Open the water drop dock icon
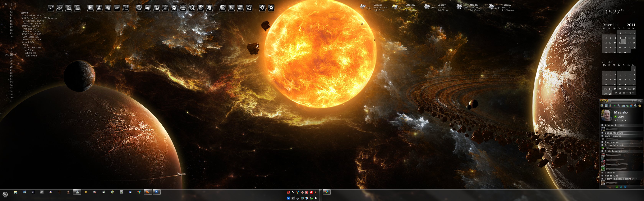The width and height of the screenshot is (644, 201). 249,8
